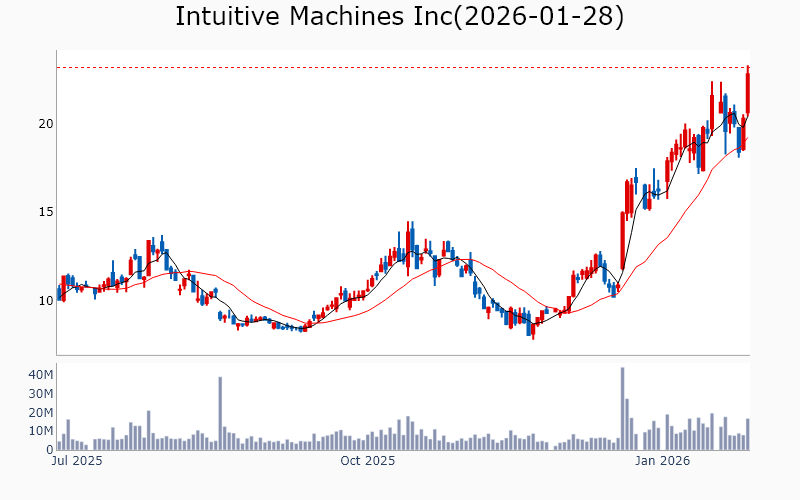The width and height of the screenshot is (800, 500).
Task: Click the 30M volume axis label
Action: pyautogui.click(x=40, y=393)
